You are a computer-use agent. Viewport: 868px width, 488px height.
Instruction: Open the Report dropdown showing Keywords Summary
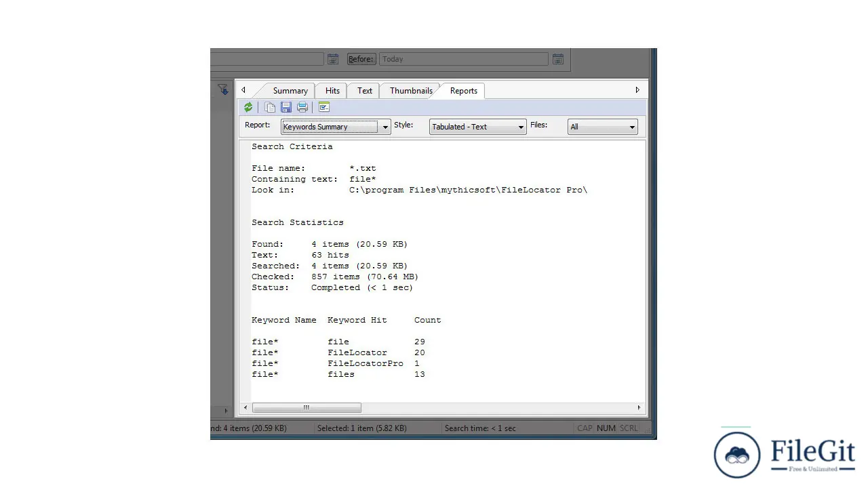pyautogui.click(x=336, y=127)
